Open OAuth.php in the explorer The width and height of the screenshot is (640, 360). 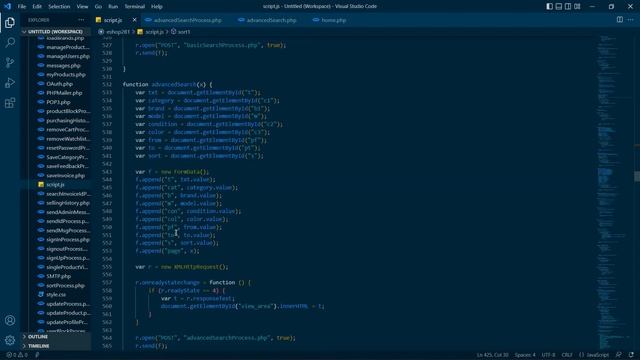click(59, 84)
